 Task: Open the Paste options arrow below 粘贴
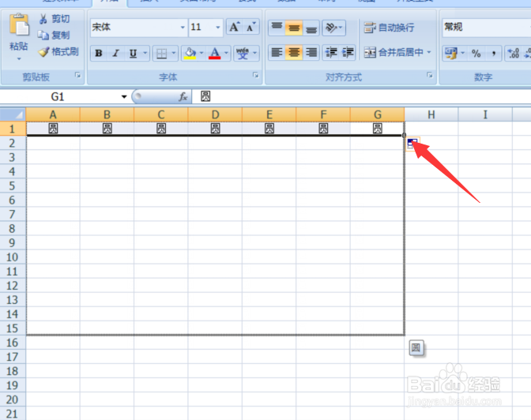point(19,59)
